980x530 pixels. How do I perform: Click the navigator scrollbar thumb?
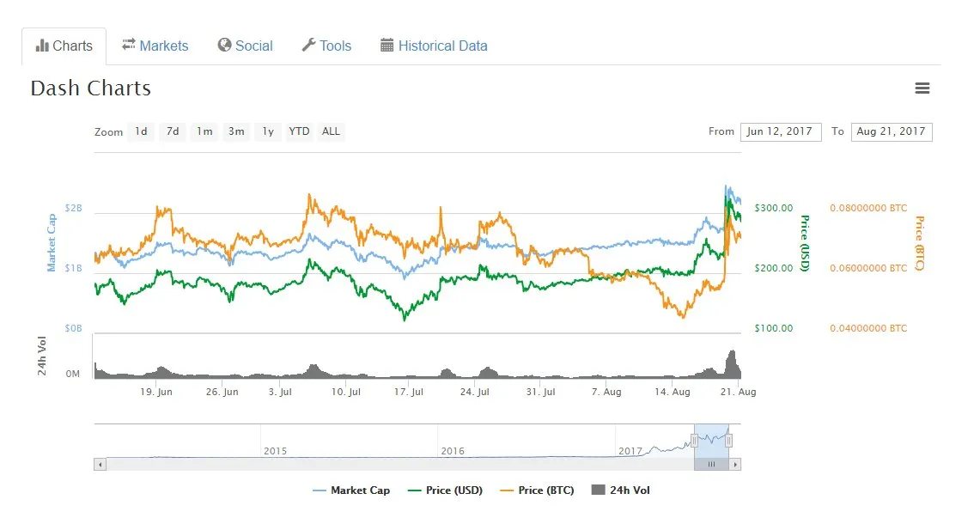click(x=711, y=465)
